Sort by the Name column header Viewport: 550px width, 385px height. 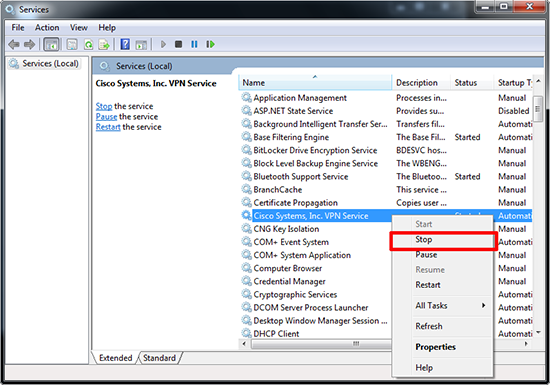[x=315, y=83]
